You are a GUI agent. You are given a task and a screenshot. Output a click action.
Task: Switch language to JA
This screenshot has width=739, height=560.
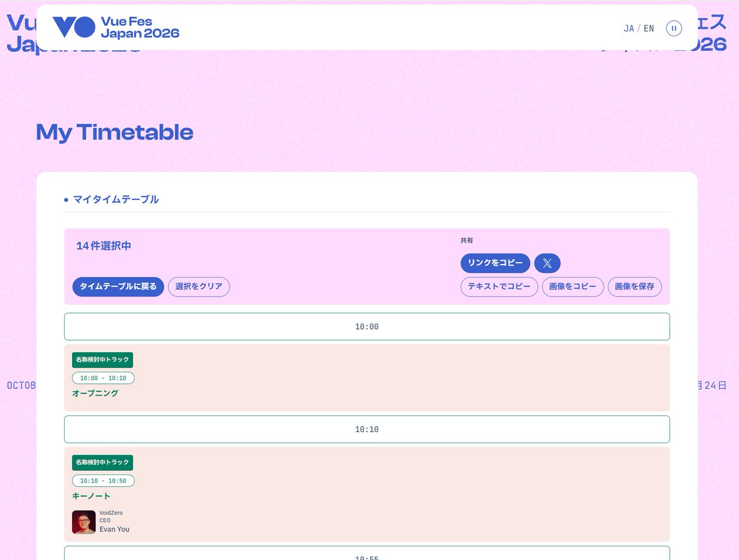pos(629,28)
